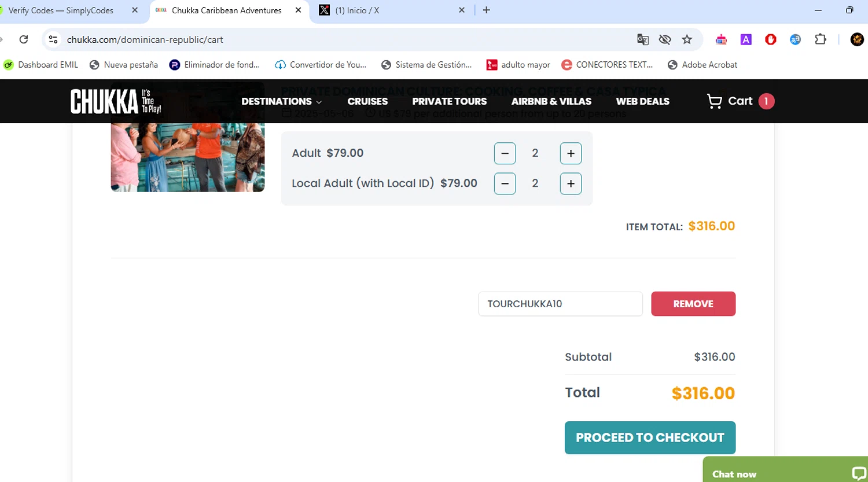Click the crossed-eye tracking protection icon
The image size is (868, 482).
[665, 39]
